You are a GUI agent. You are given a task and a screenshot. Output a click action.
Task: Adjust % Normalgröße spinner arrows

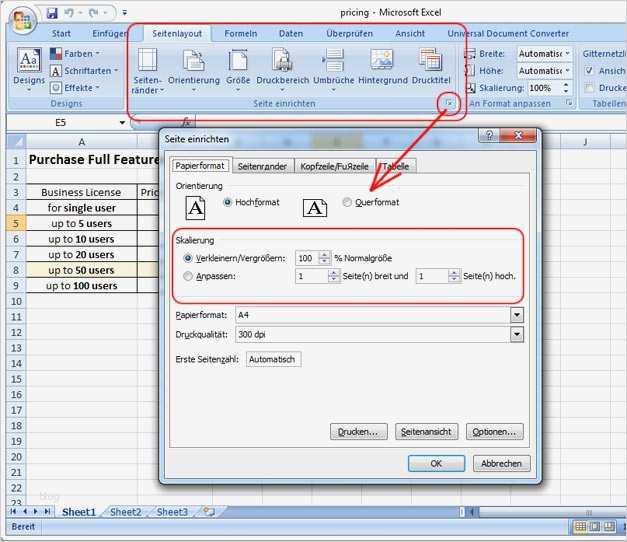[325, 258]
